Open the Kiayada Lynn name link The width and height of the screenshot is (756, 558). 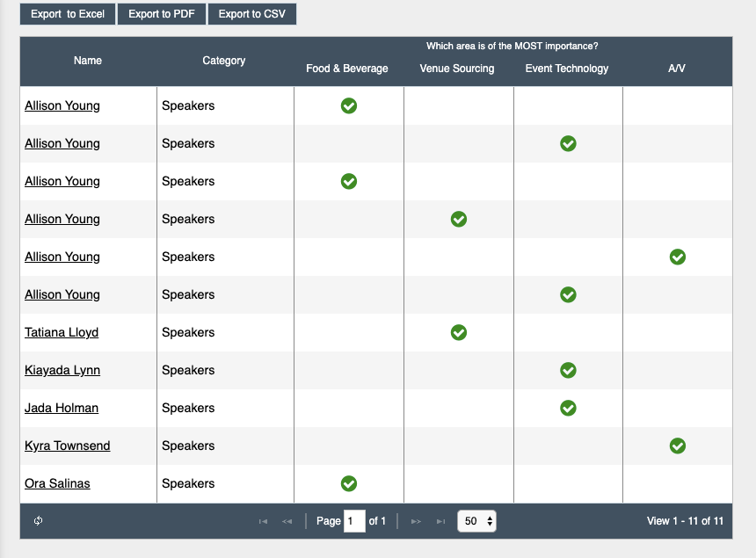[x=62, y=370]
